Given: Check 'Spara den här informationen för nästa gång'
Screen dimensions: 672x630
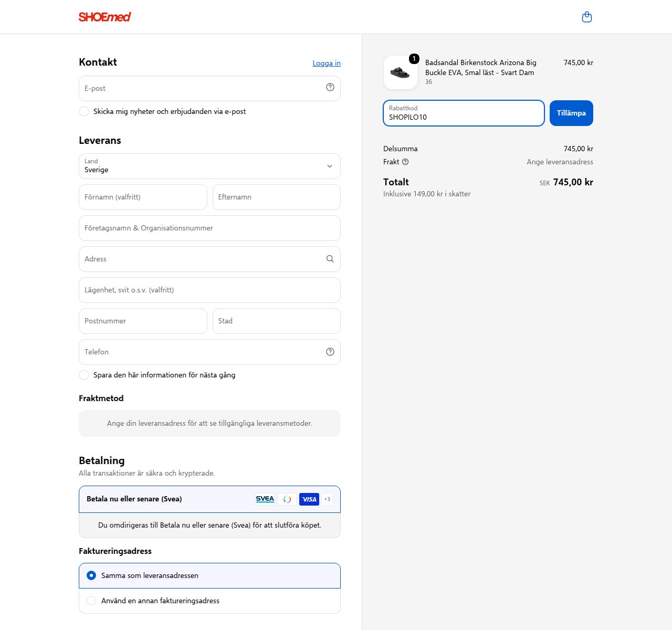Looking at the screenshot, I should click(x=84, y=375).
